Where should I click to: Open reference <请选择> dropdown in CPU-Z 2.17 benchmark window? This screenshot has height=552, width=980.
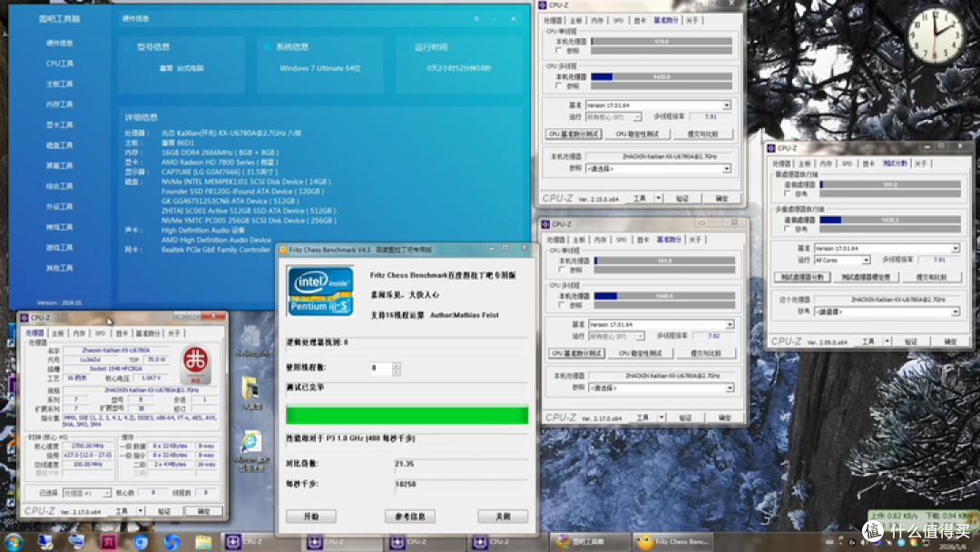coord(661,389)
